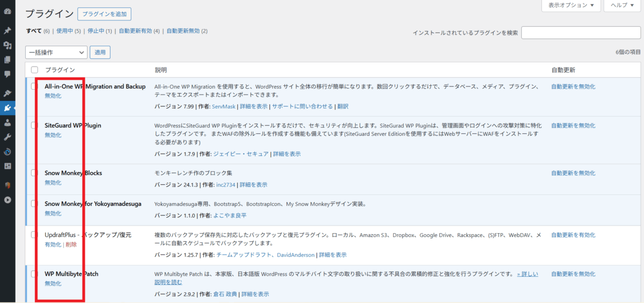Open Users via the person icon
Image resolution: width=644 pixels, height=303 pixels.
tap(8, 122)
